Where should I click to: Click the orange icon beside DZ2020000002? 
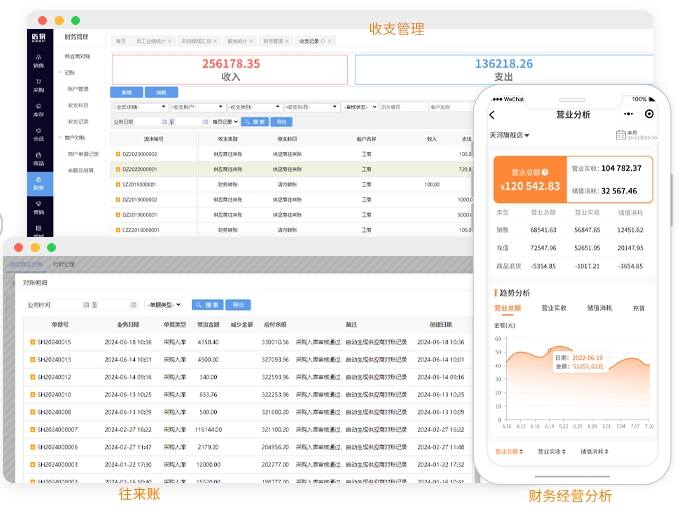tap(118, 154)
